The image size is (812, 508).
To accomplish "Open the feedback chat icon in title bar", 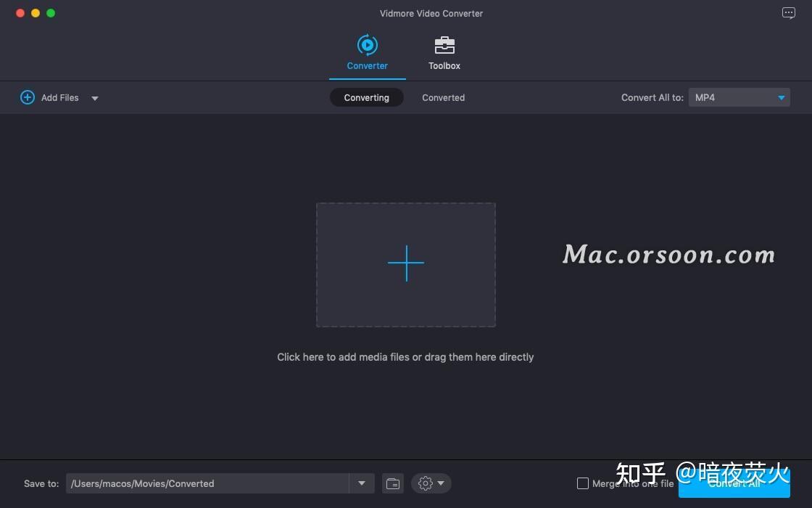I will pos(789,13).
